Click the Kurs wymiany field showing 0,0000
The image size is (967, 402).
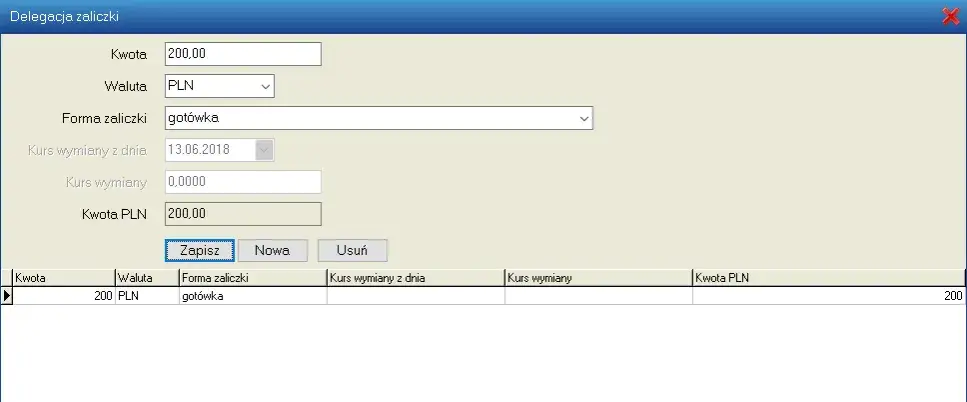click(x=242, y=182)
